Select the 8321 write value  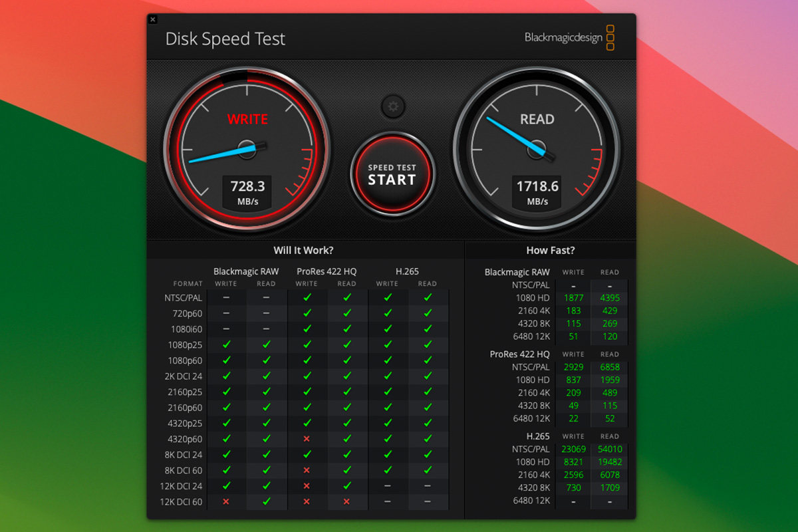pos(573,462)
